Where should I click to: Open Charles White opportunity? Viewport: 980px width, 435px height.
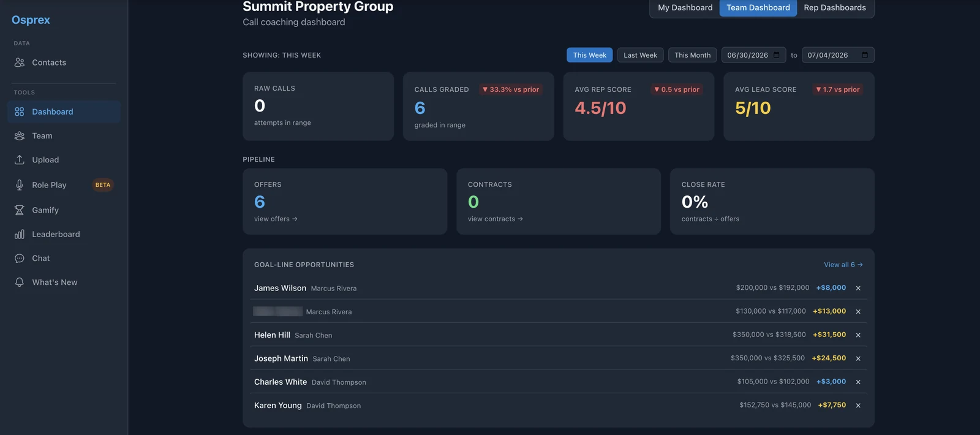281,382
